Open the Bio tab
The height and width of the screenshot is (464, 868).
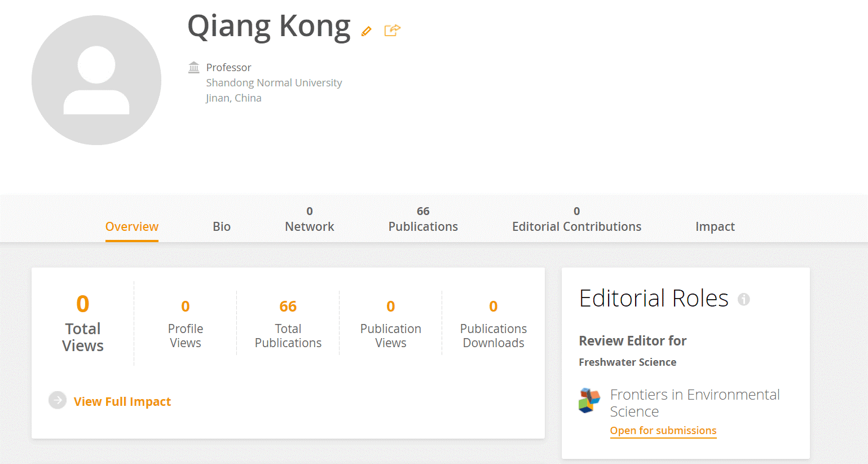(x=222, y=226)
